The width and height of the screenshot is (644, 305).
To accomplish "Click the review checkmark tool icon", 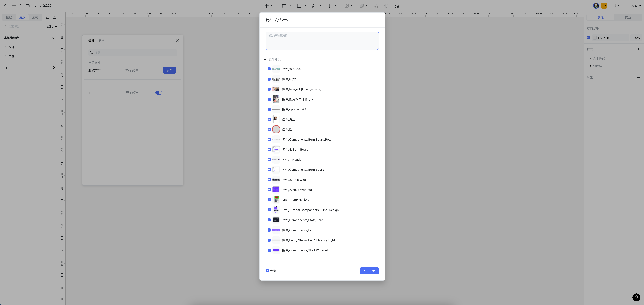I will coord(397,6).
